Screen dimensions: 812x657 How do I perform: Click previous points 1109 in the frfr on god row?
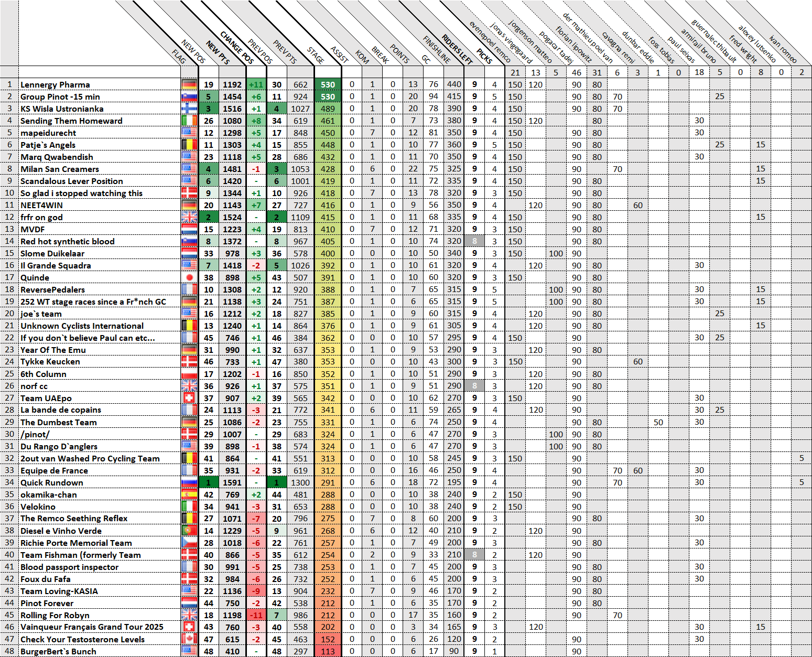click(300, 217)
